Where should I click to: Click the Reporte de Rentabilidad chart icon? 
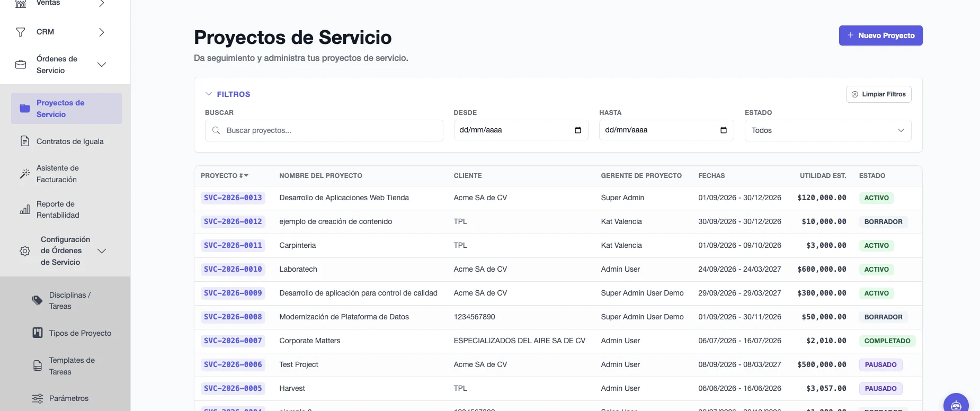[25, 210]
